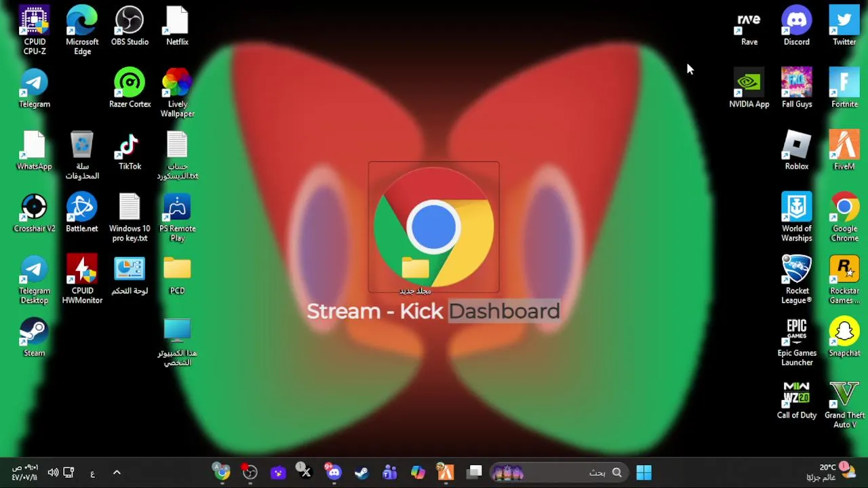The image size is (868, 488).
Task: Open OBS Studio from the taskbar
Action: (x=250, y=472)
